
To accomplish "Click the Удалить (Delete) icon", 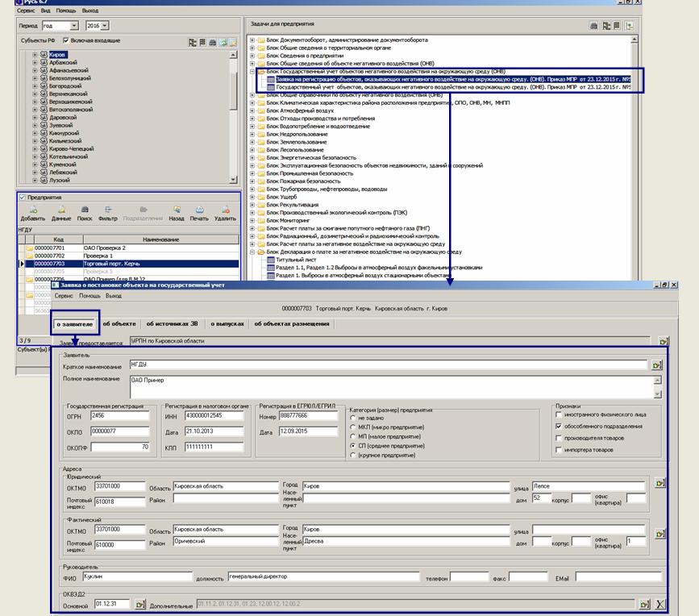I will 225,211.
